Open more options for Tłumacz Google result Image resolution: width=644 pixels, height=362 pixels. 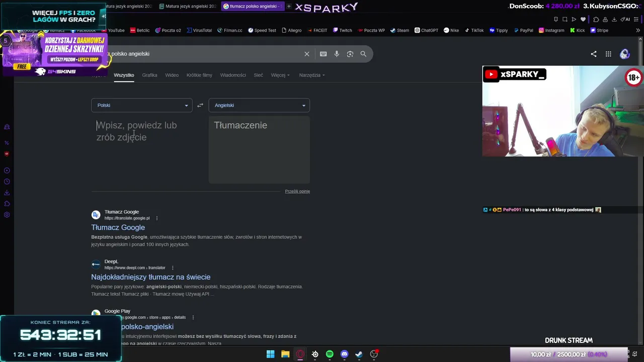[157, 218]
